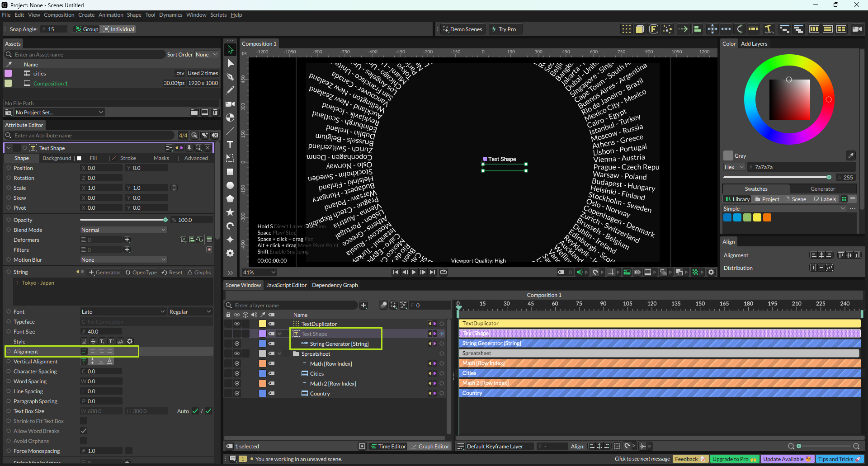Screen dimensions: 868x466
Task: Uncheck Allow Word Breaks checkbox
Action: pyautogui.click(x=84, y=431)
